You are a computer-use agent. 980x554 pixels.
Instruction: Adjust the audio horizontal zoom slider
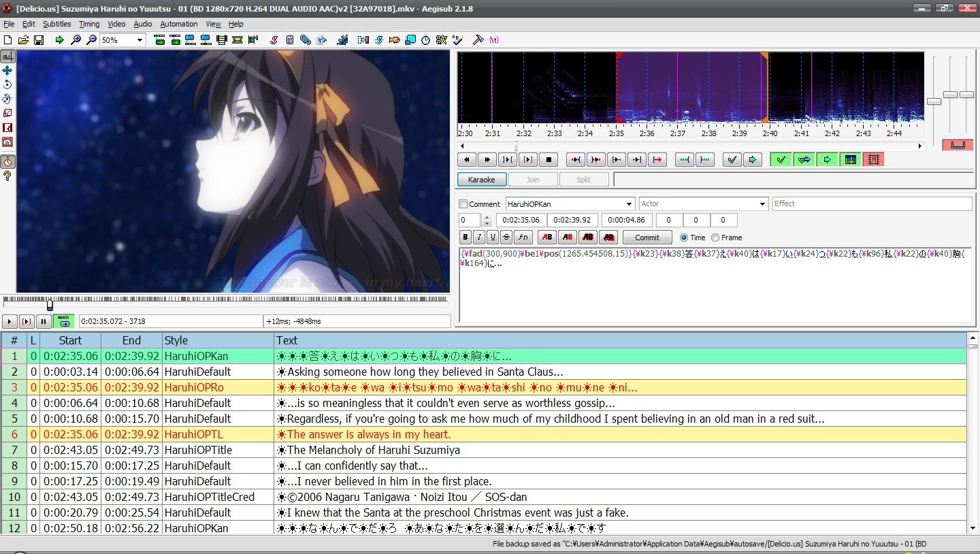(934, 101)
